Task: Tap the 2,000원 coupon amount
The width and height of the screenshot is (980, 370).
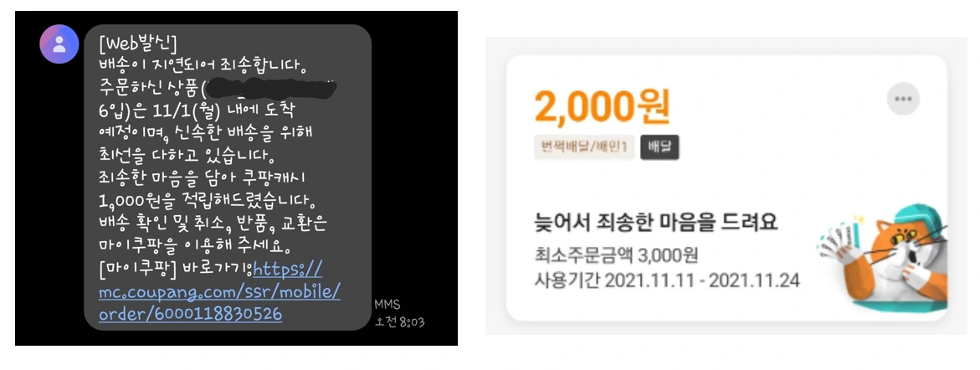Action: point(602,105)
